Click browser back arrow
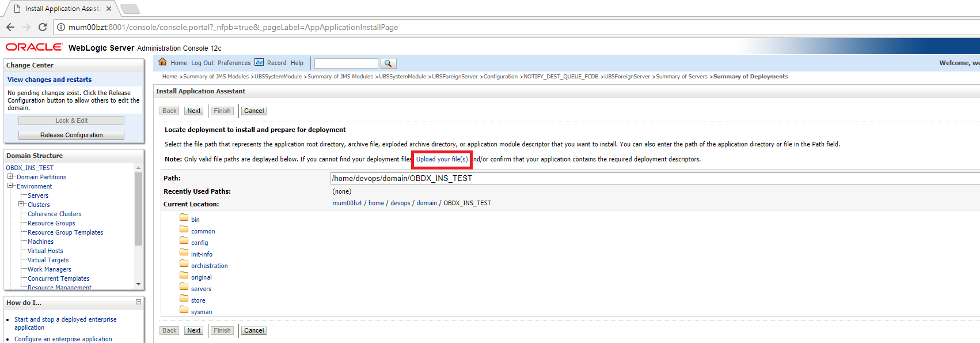The width and height of the screenshot is (980, 343). (10, 27)
